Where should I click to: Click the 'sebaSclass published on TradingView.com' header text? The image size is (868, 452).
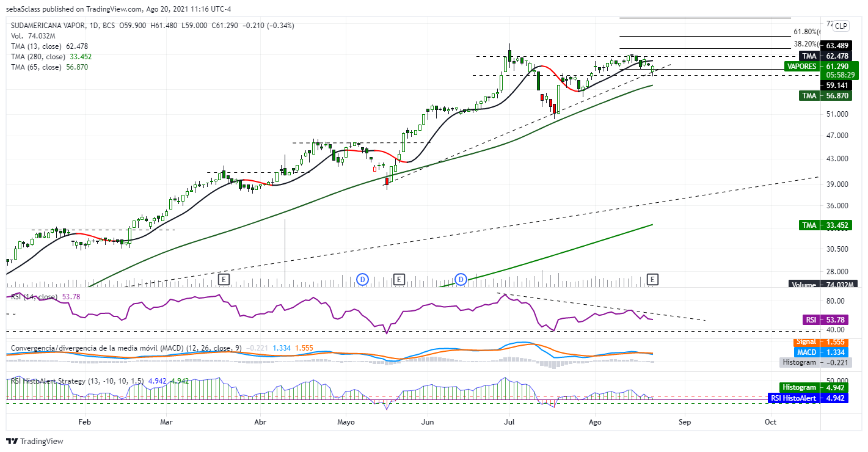74,9
